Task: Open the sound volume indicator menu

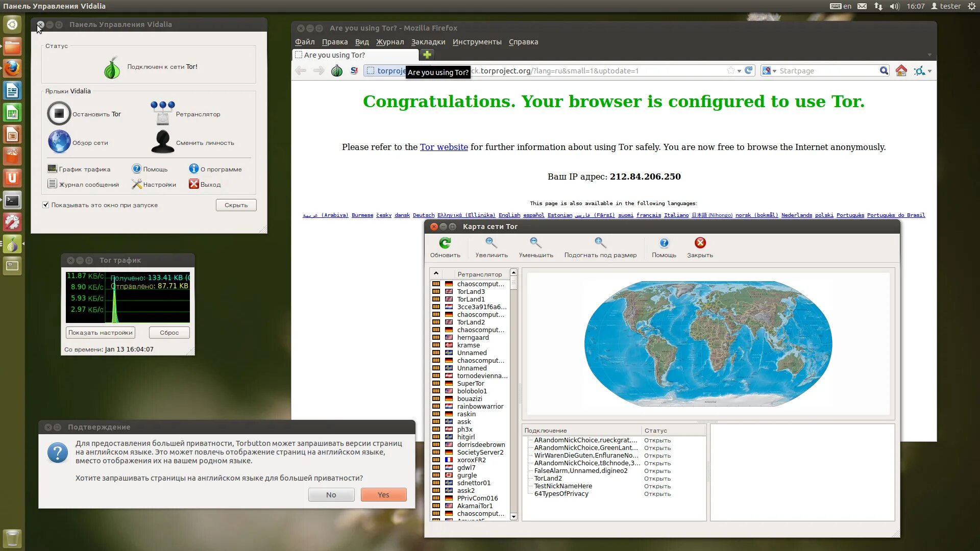Action: coord(894,6)
